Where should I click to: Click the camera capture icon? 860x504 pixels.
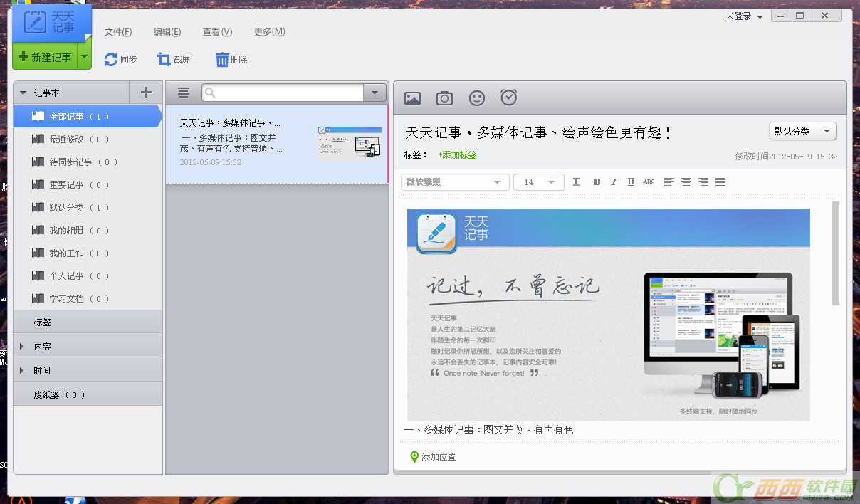tap(444, 98)
